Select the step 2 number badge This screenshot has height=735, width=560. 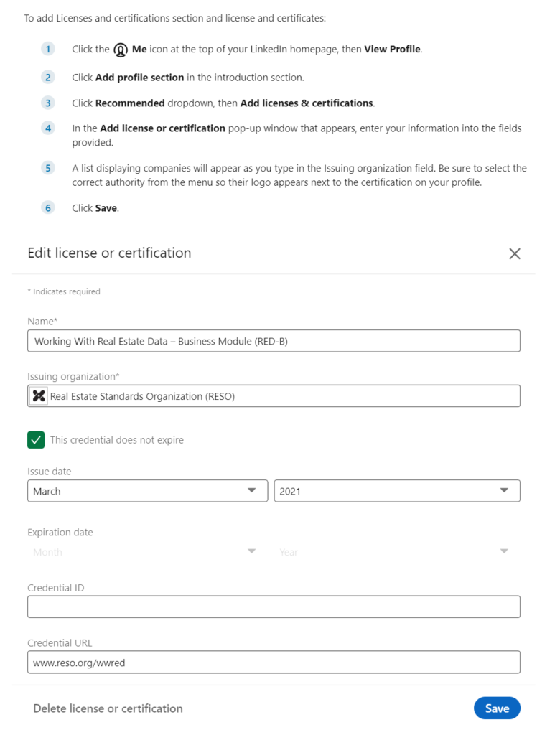48,78
